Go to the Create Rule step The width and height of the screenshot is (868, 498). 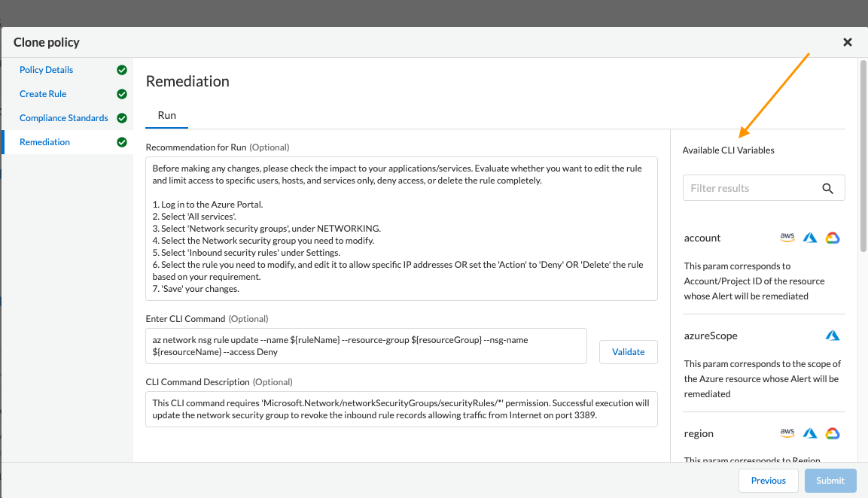coord(43,94)
